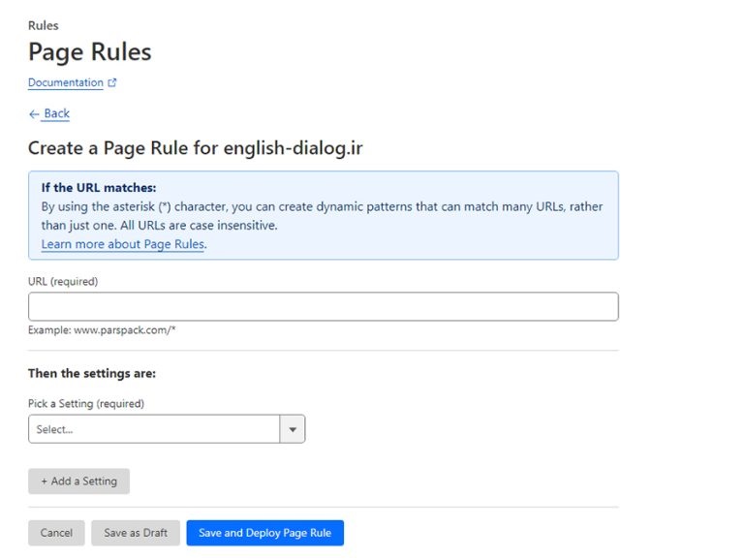This screenshot has height=560, width=744.
Task: Open the Pick a Setting Select... box
Action: (153, 429)
